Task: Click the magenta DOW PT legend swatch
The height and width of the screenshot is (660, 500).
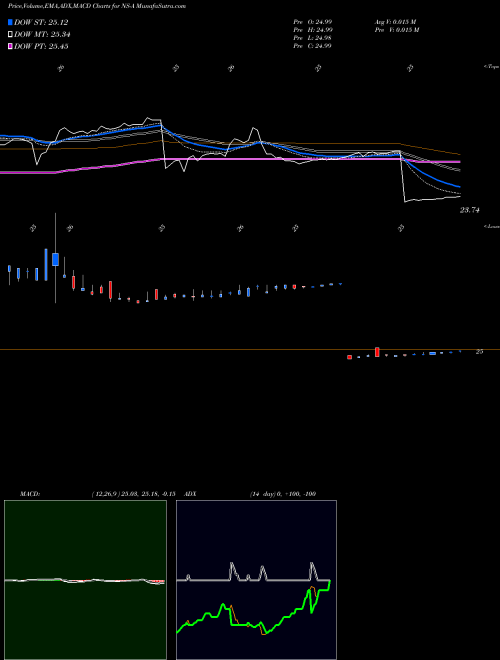Action: [10, 46]
